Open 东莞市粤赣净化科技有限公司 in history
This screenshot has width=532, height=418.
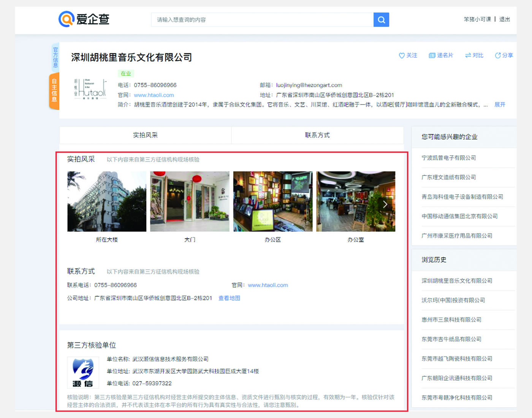[x=457, y=397]
